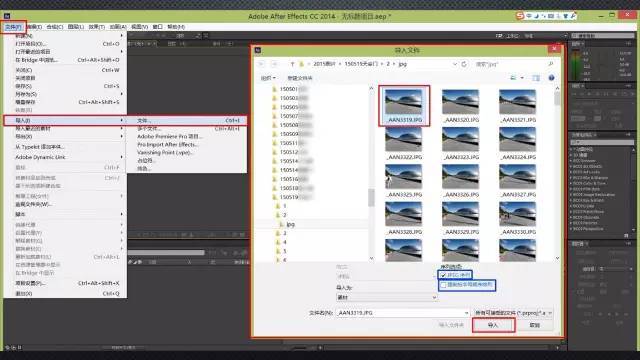Click the view-mode icon in the dialog toolbar

513,78
